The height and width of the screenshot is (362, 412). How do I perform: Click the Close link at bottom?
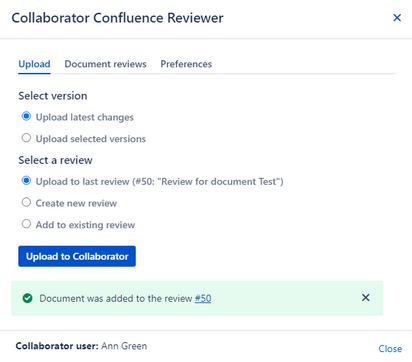pyautogui.click(x=390, y=349)
